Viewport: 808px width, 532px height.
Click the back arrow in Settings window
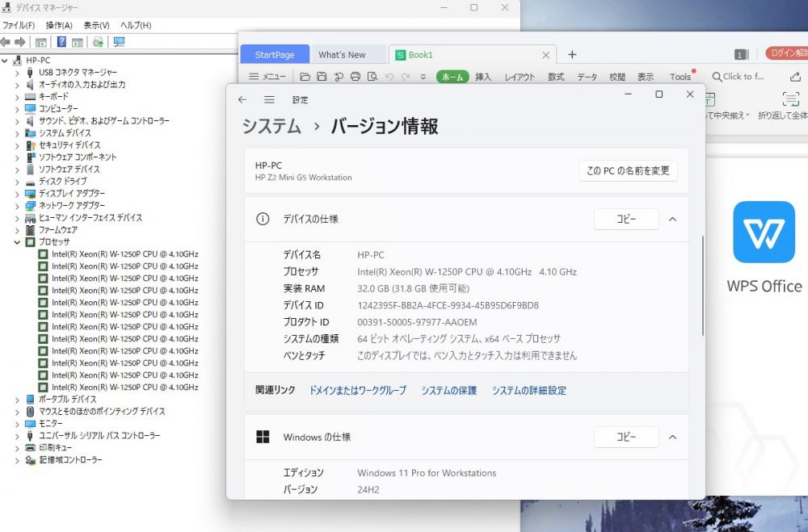click(242, 99)
